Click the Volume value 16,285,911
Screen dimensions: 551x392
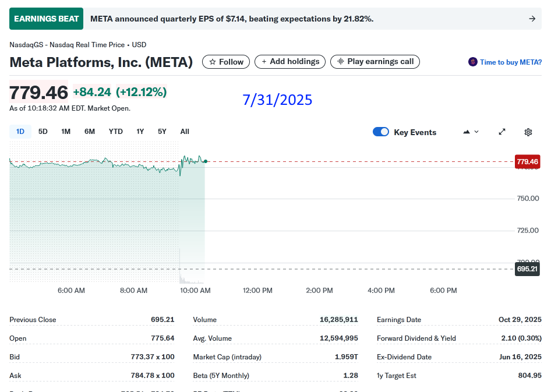(x=339, y=320)
